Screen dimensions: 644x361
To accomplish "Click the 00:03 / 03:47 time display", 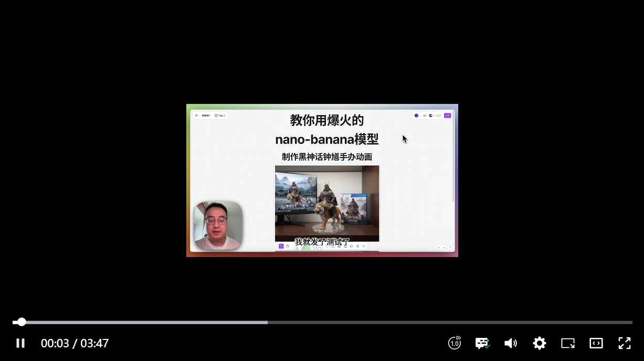I will [x=75, y=343].
